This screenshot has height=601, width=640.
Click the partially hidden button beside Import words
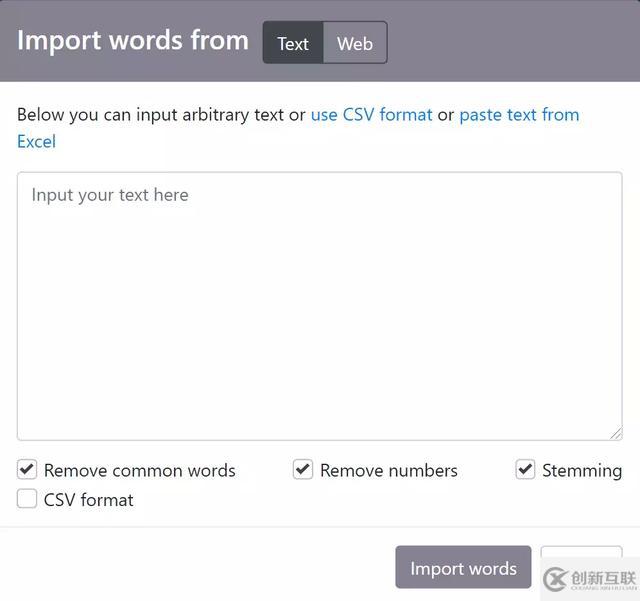point(581,552)
